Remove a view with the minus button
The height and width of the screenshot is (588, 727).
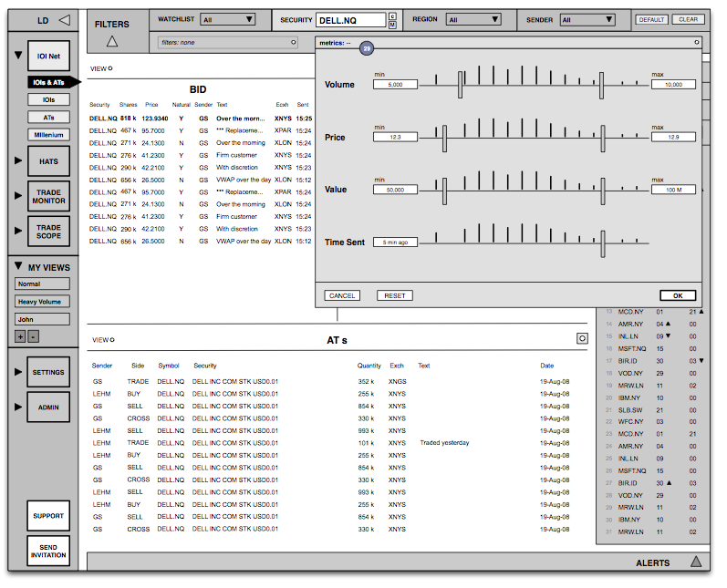click(34, 336)
